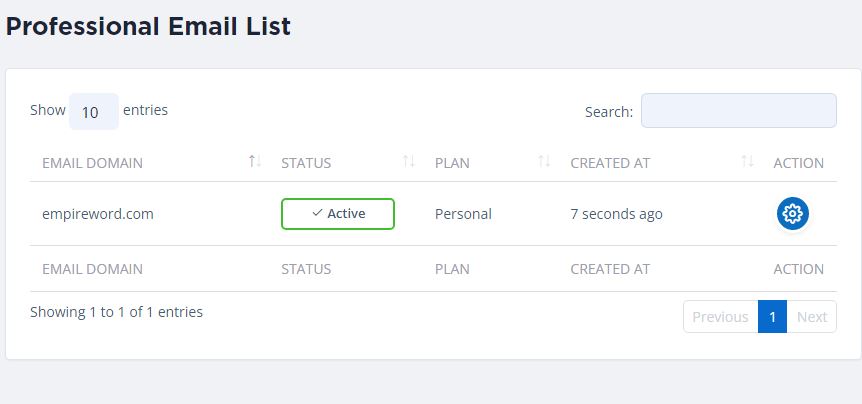Viewport: 862px width, 404px height.
Task: Sort by Status arrows icon
Action: point(408,162)
